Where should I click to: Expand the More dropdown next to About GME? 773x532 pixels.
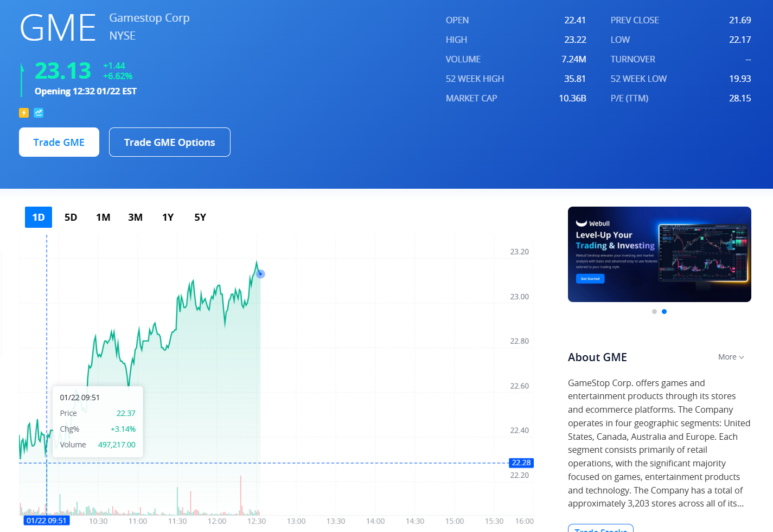tap(731, 357)
